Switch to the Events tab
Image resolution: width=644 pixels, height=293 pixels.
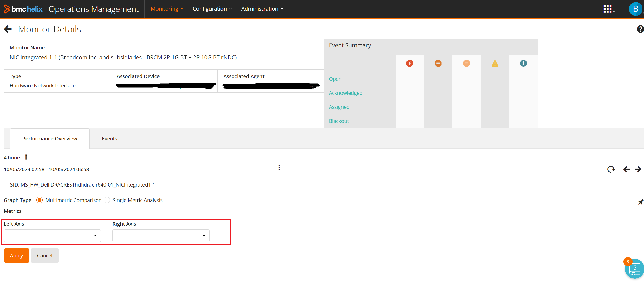(109, 139)
